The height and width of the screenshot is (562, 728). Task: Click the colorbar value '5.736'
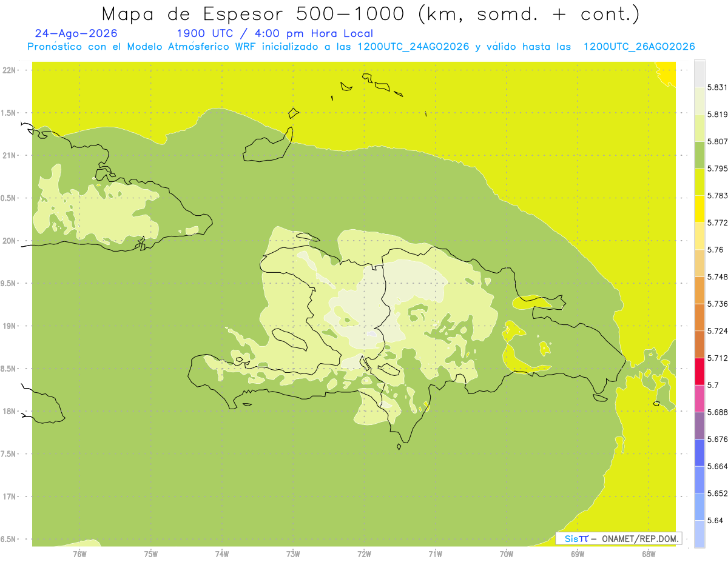717,304
